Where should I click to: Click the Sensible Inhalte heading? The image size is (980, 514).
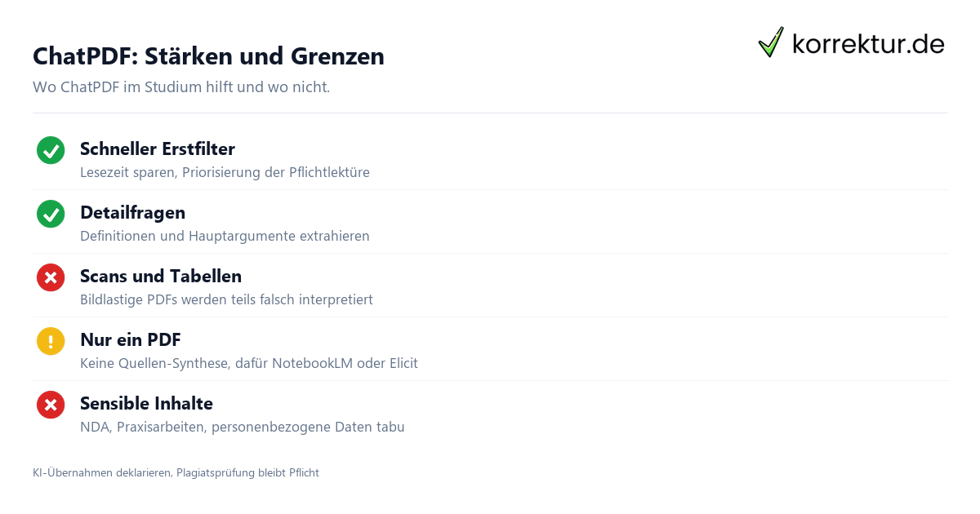146,403
